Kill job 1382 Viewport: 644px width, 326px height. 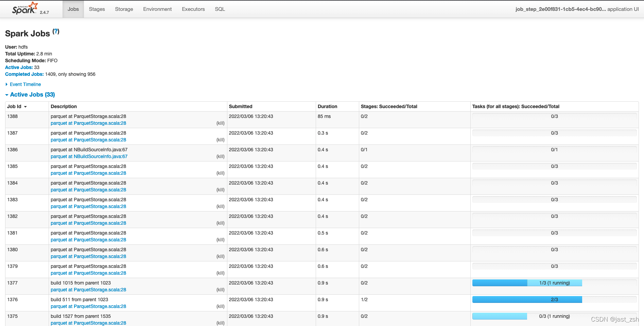click(221, 223)
